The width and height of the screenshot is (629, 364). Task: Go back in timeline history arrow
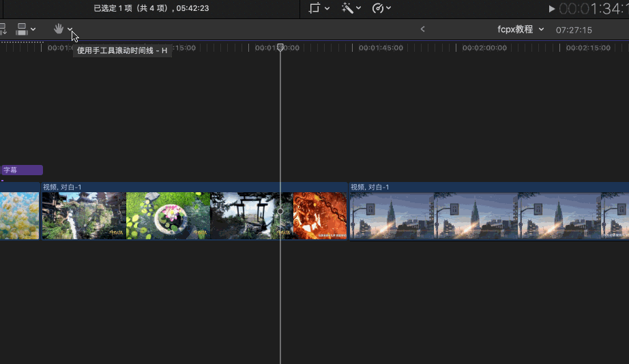[x=422, y=29]
